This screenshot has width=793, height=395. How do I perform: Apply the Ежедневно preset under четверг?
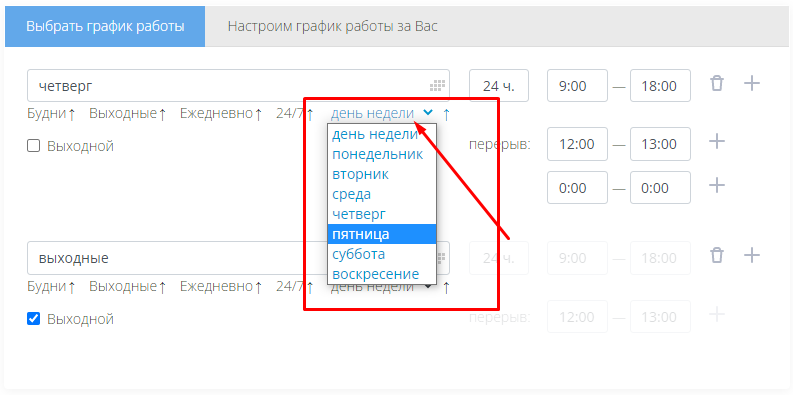click(221, 114)
